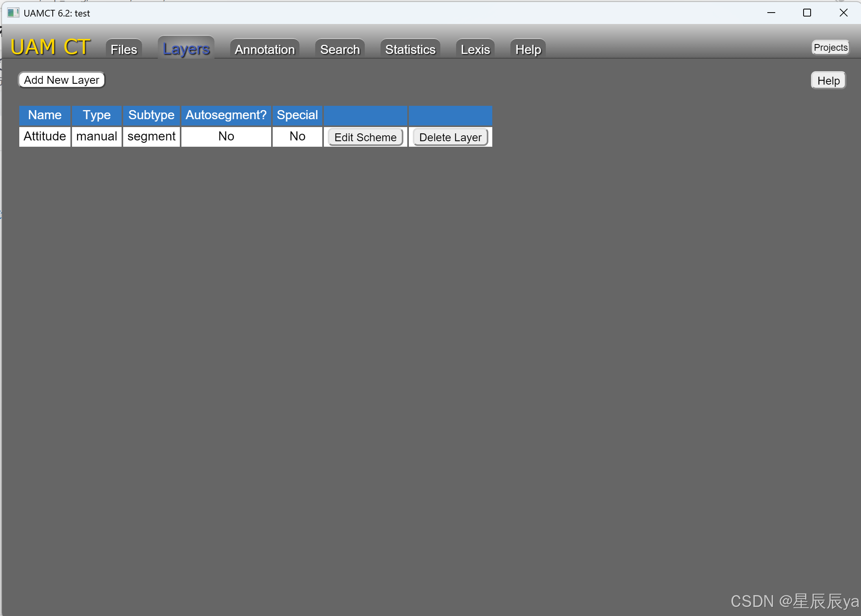Open the Annotation tab
Viewport: 861px width, 616px height.
(x=264, y=49)
